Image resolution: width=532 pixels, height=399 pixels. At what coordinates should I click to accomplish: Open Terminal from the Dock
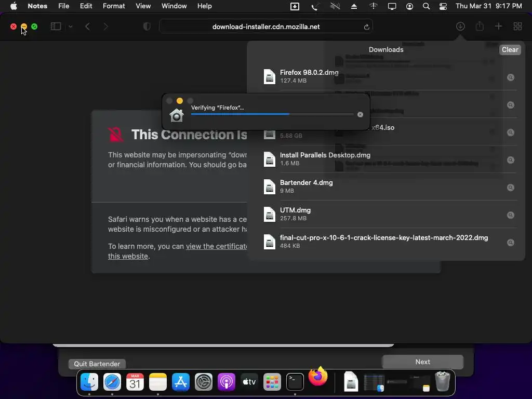[295, 382]
